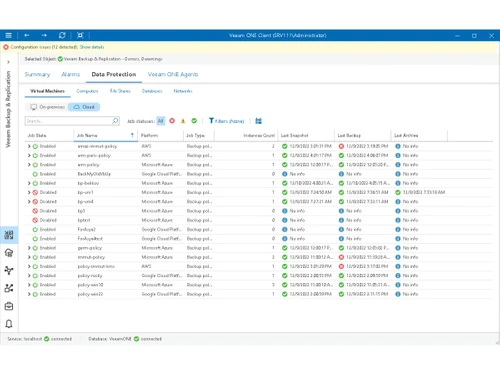Sort by Last Backup column header

(362, 135)
